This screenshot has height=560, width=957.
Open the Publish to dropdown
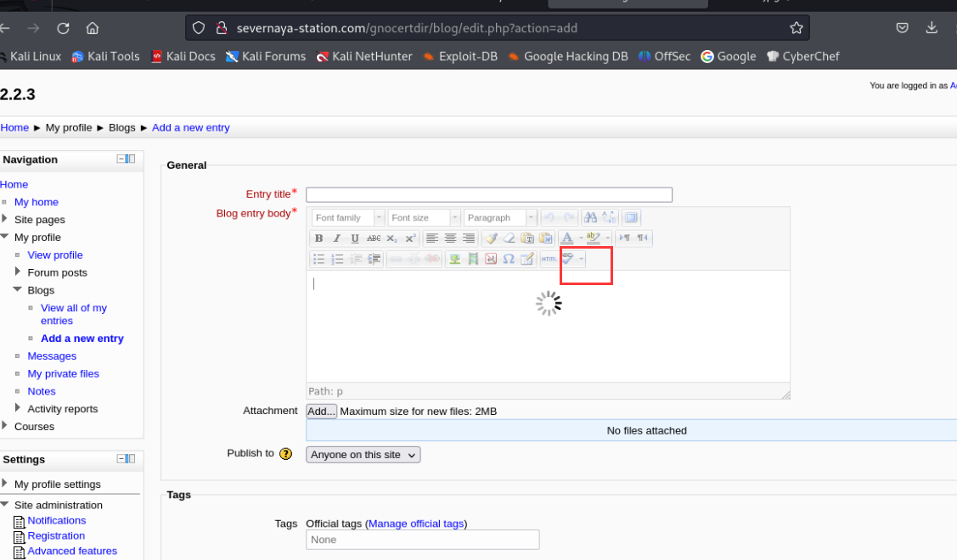point(363,455)
